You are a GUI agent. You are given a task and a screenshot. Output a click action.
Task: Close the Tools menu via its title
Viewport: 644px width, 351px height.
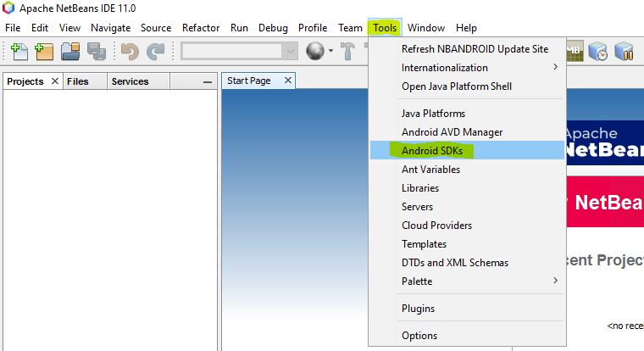[x=385, y=28]
